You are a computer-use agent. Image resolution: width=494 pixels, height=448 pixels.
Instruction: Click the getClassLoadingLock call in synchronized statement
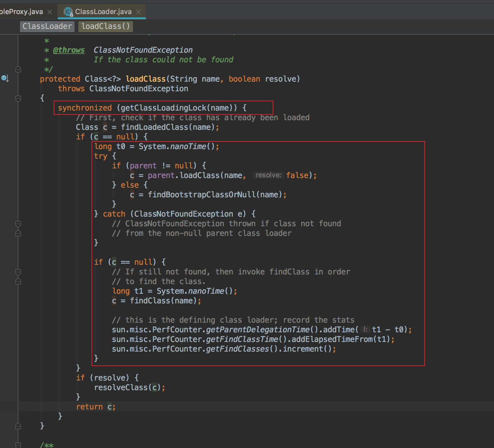click(x=163, y=108)
